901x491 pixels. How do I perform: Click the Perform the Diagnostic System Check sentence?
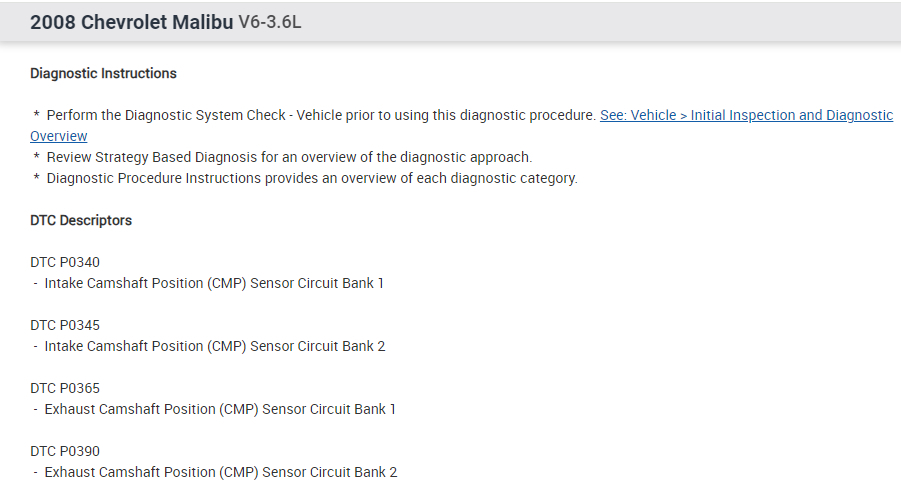[x=321, y=115]
